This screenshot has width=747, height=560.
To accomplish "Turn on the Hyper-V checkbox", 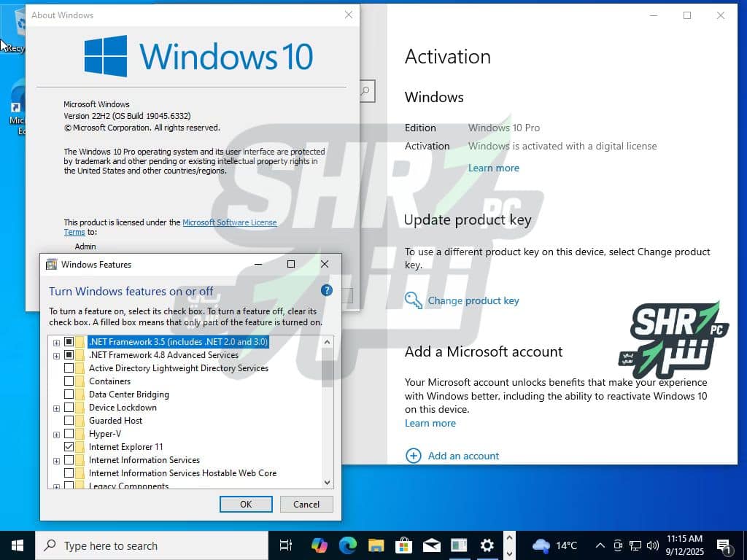I will click(x=69, y=434).
